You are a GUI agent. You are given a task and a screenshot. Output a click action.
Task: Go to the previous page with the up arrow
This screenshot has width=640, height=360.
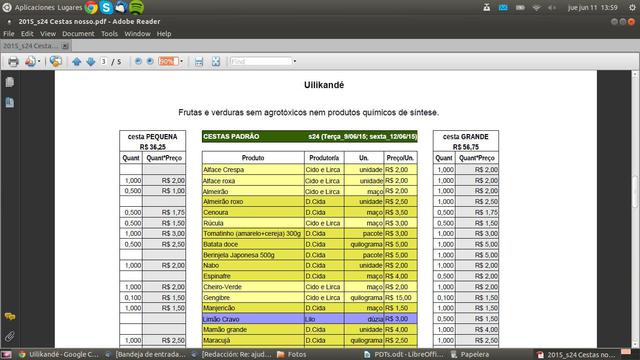tap(76, 62)
